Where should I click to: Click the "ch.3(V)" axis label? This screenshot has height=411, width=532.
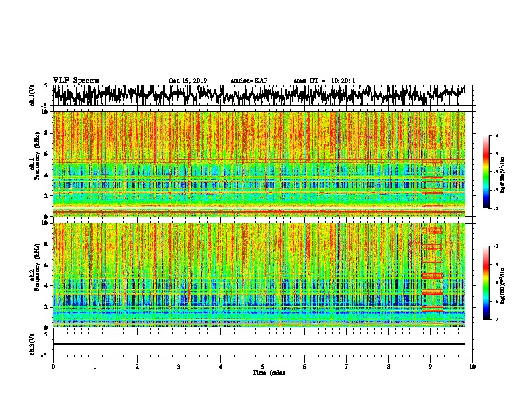32,345
